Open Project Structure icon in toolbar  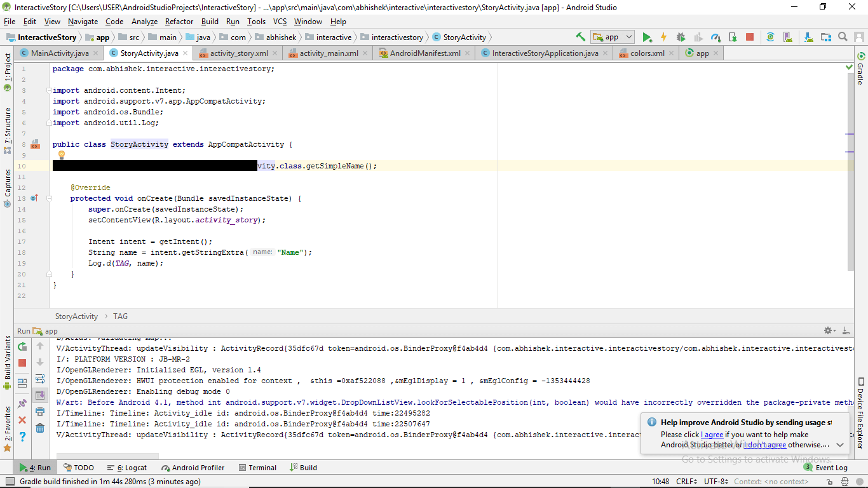(825, 37)
